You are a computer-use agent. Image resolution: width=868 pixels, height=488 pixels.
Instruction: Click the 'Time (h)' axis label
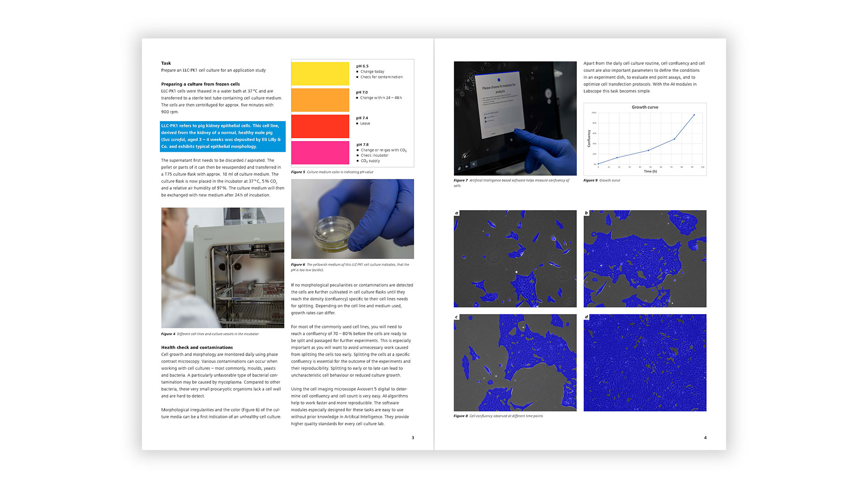651,171
